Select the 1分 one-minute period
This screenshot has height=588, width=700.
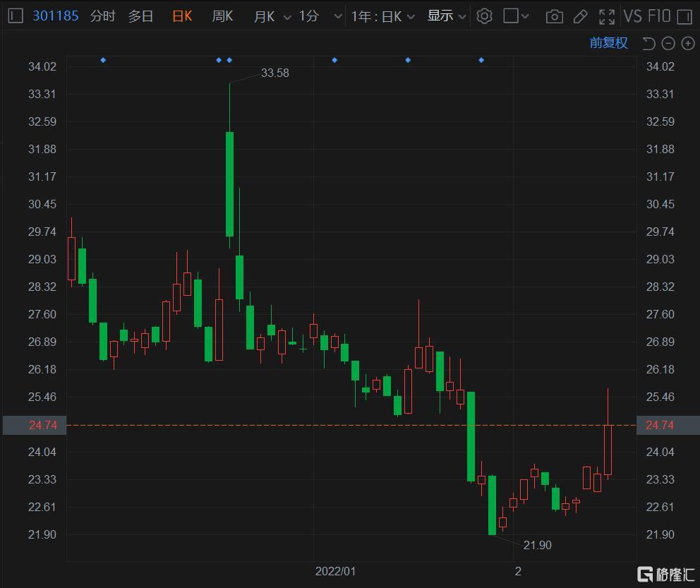pyautogui.click(x=309, y=16)
